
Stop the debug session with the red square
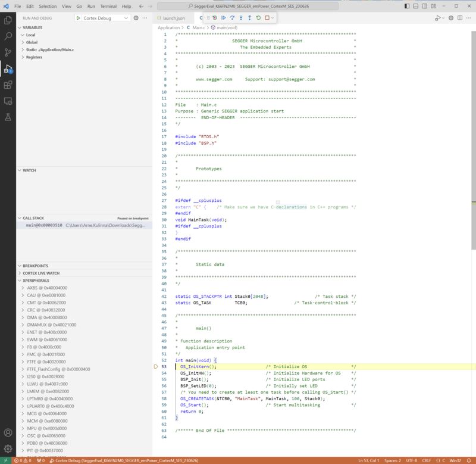[267, 18]
